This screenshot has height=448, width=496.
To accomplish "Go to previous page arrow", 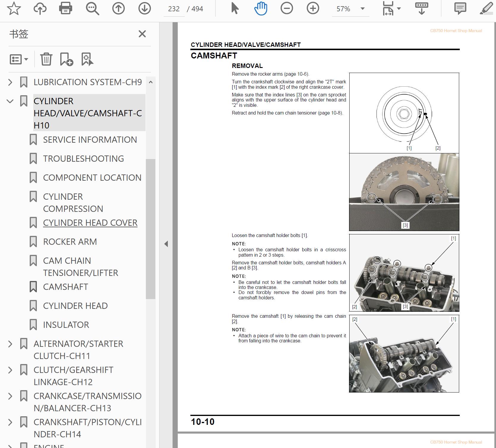I will (119, 9).
